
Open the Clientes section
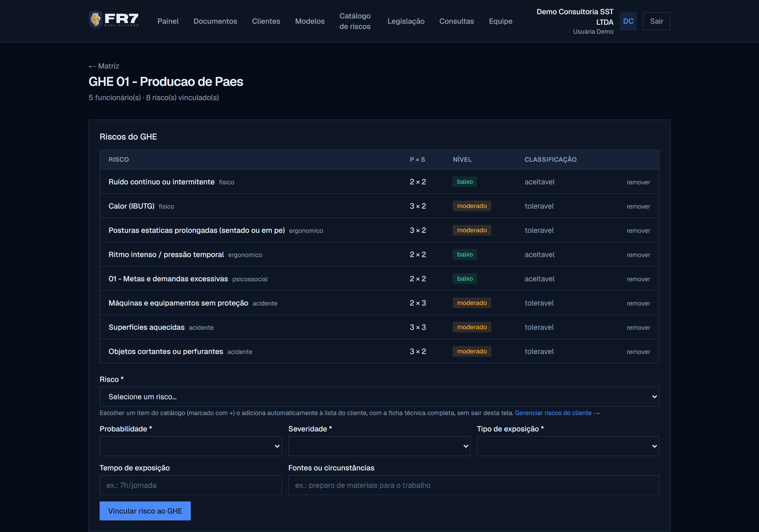266,21
